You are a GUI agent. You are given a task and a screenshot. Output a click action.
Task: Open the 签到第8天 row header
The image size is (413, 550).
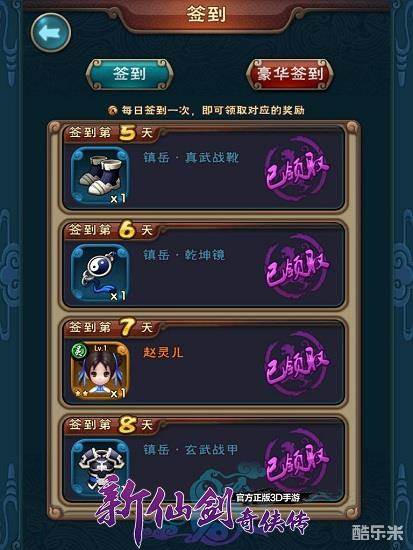point(111,424)
